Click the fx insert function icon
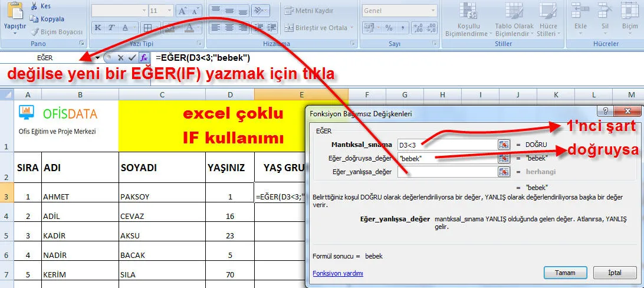 [x=143, y=57]
